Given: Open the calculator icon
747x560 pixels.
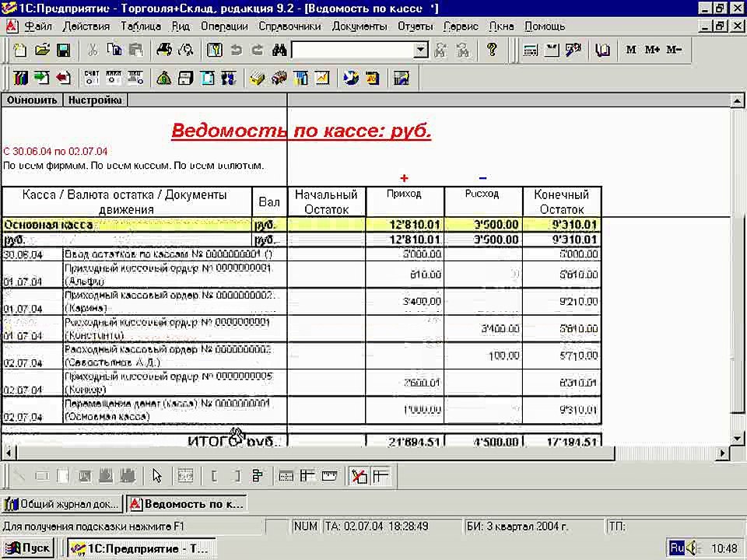Looking at the screenshot, I should [531, 50].
